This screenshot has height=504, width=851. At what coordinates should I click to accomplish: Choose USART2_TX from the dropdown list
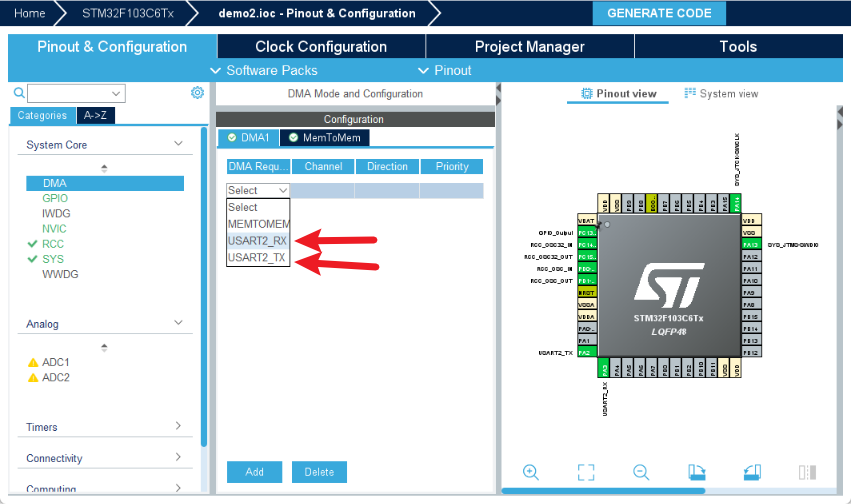point(258,258)
